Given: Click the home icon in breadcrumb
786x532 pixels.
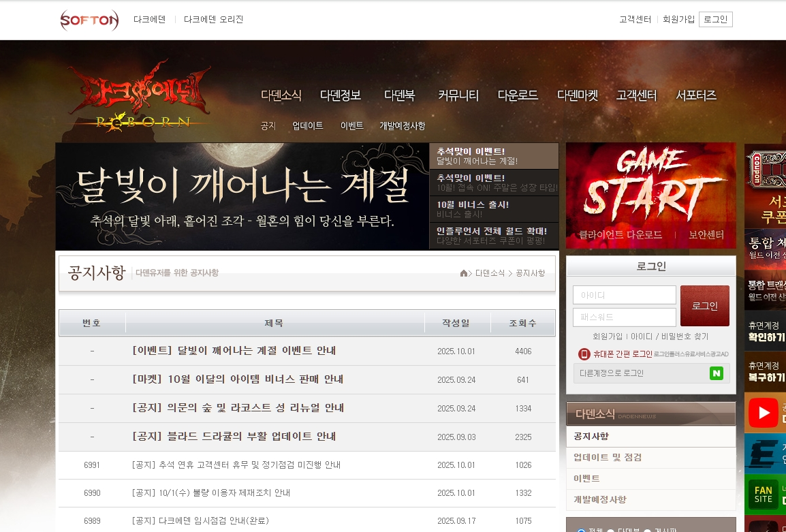Looking at the screenshot, I should pos(464,273).
